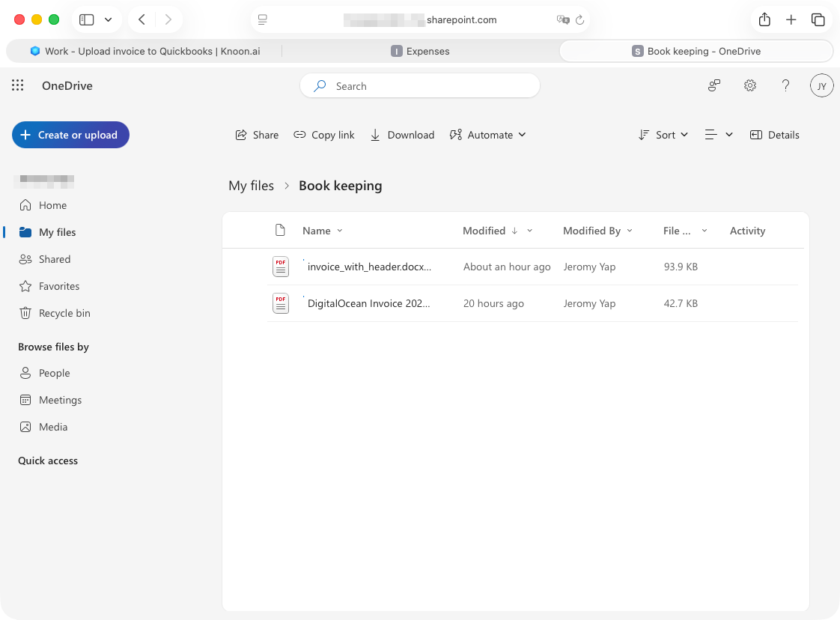Click the JY account avatar
The width and height of the screenshot is (840, 620).
821,85
